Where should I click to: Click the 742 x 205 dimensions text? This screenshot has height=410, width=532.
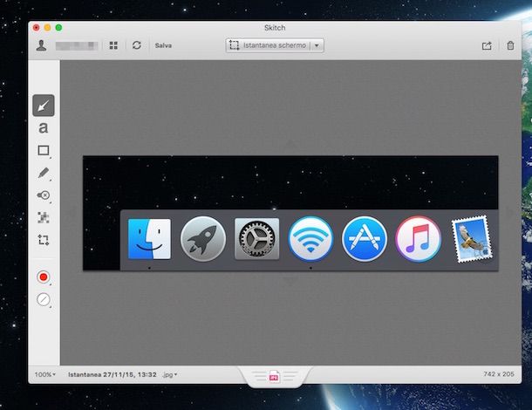(499, 373)
